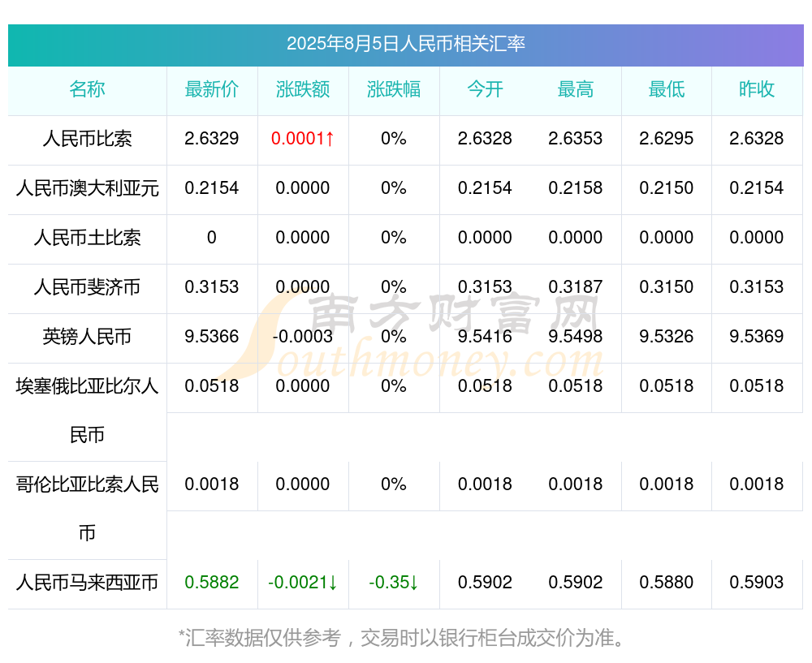Image resolution: width=812 pixels, height=663 pixels.
Task: Click the 涨跌幅 column header
Action: 394,89
